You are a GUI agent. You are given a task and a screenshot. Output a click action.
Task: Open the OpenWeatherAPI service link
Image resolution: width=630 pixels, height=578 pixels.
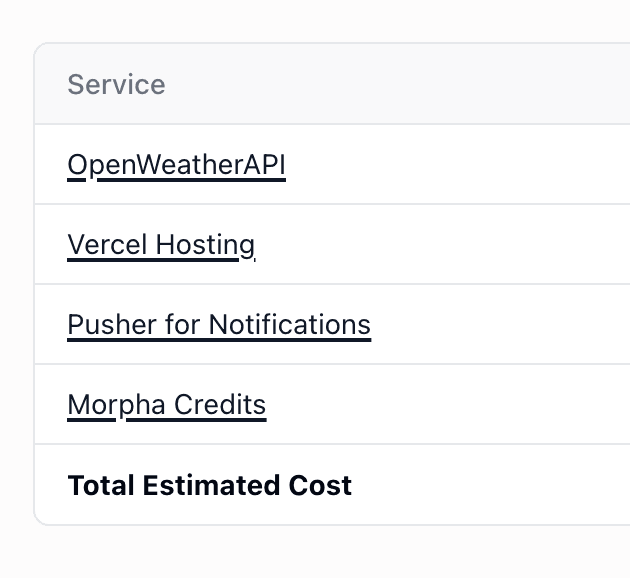pyautogui.click(x=176, y=165)
